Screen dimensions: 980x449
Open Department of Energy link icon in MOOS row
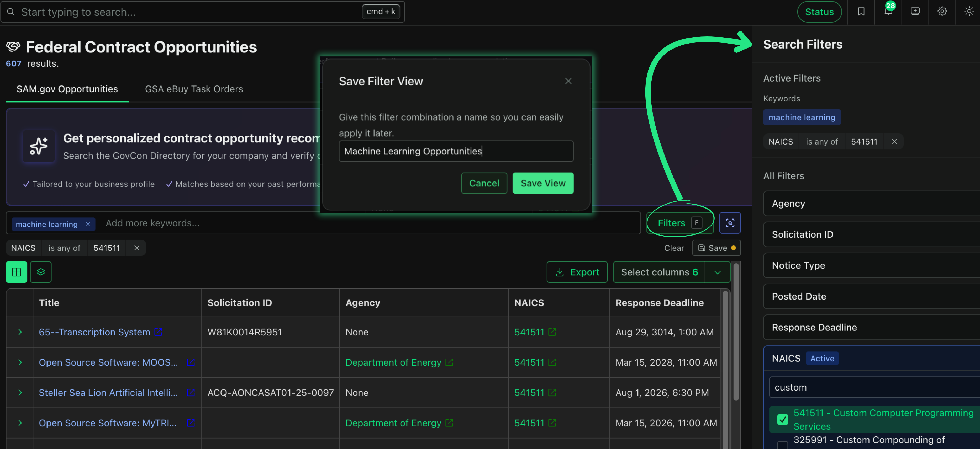(449, 362)
